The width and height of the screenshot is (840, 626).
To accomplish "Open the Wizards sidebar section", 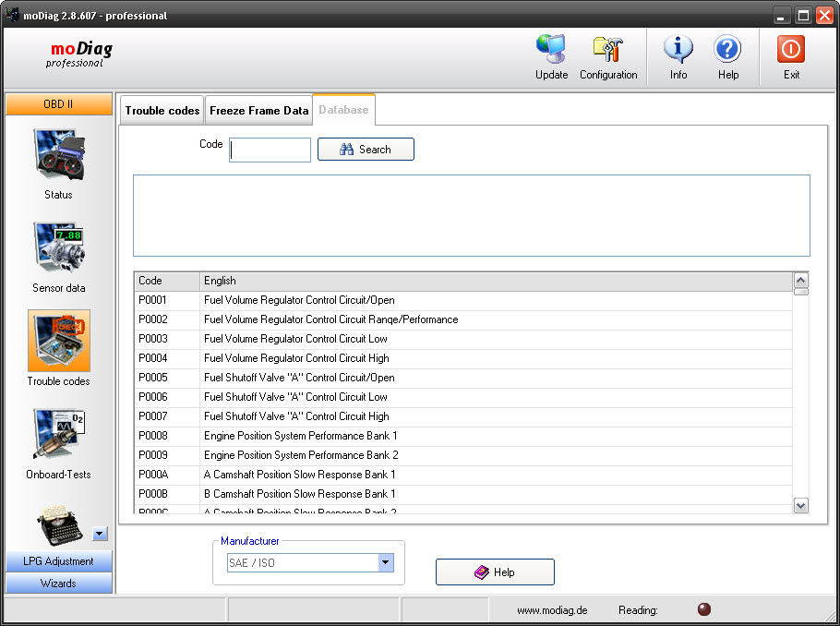I will click(58, 584).
